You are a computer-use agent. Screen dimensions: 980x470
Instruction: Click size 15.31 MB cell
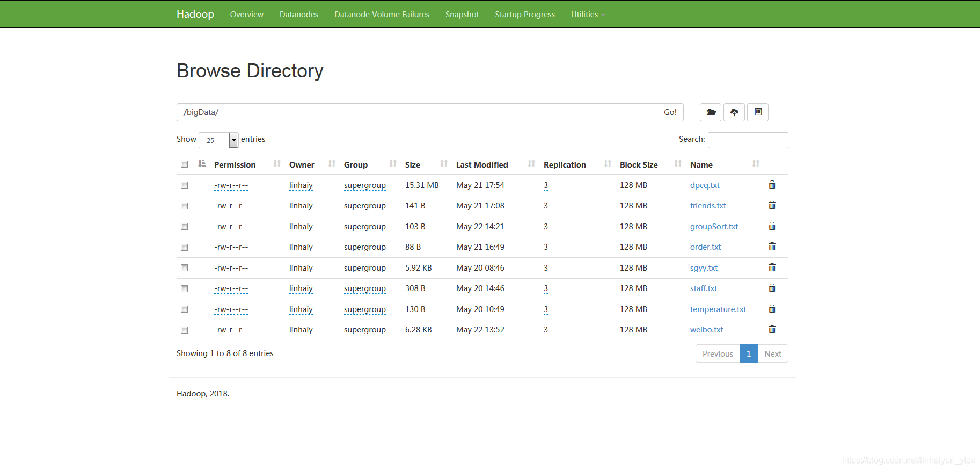422,185
